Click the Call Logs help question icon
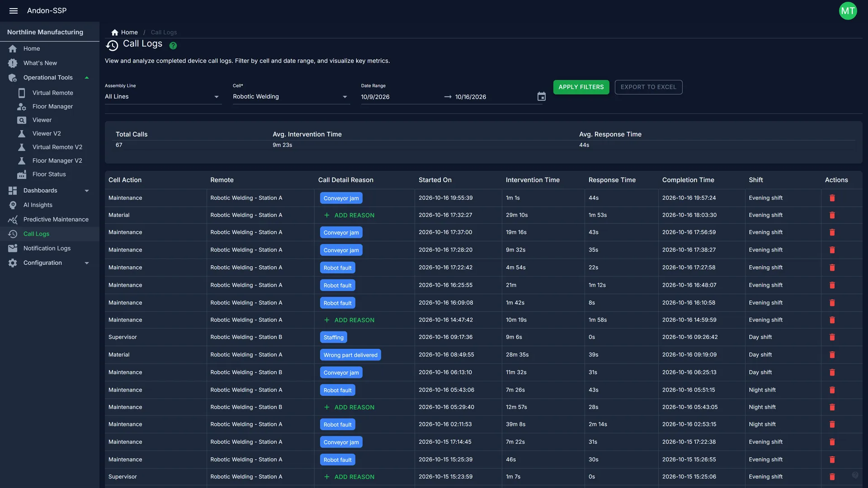 click(173, 46)
